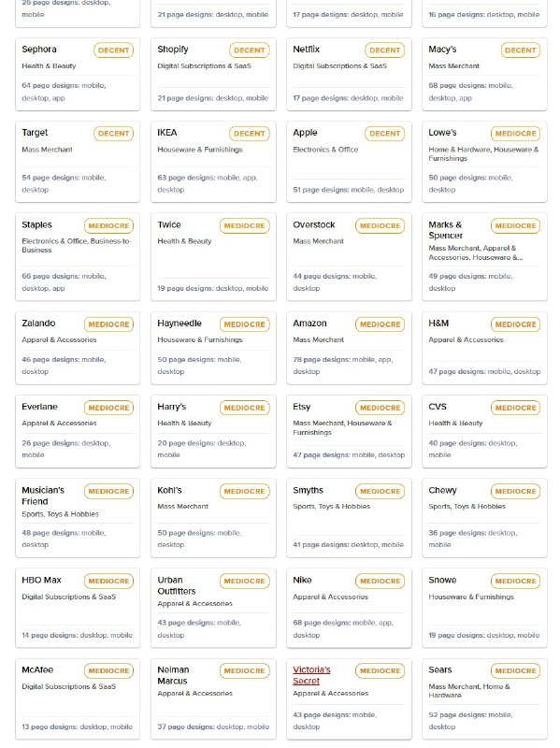Screen dimensions: 560x748
Task: Click the Lowe's MEDIOCRE badge
Action: (x=516, y=134)
